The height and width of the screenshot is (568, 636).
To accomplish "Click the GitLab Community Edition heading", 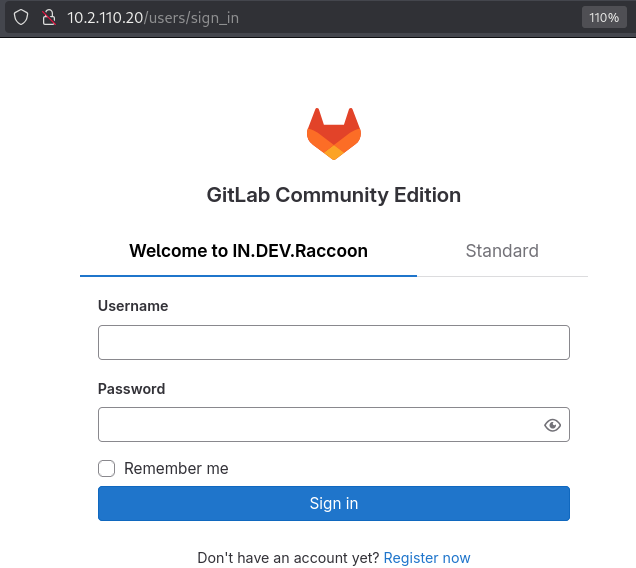I will pyautogui.click(x=333, y=195).
